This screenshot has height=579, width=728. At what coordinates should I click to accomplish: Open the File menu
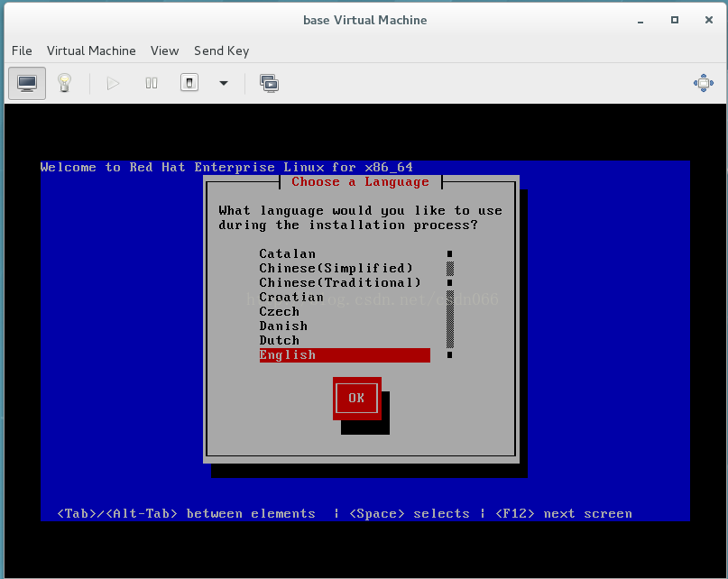22,51
